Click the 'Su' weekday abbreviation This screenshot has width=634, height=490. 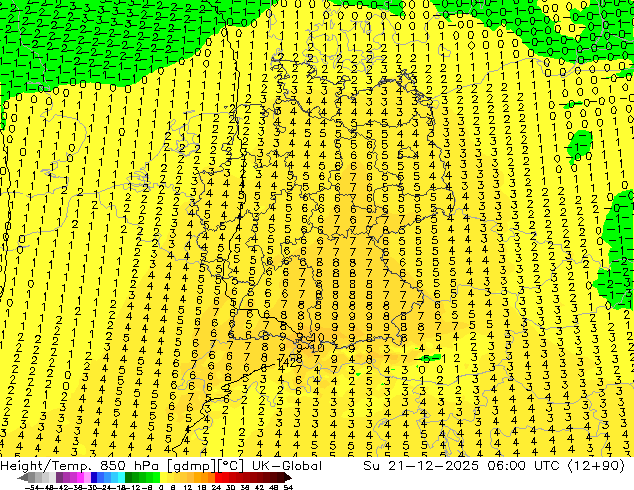click(x=371, y=466)
